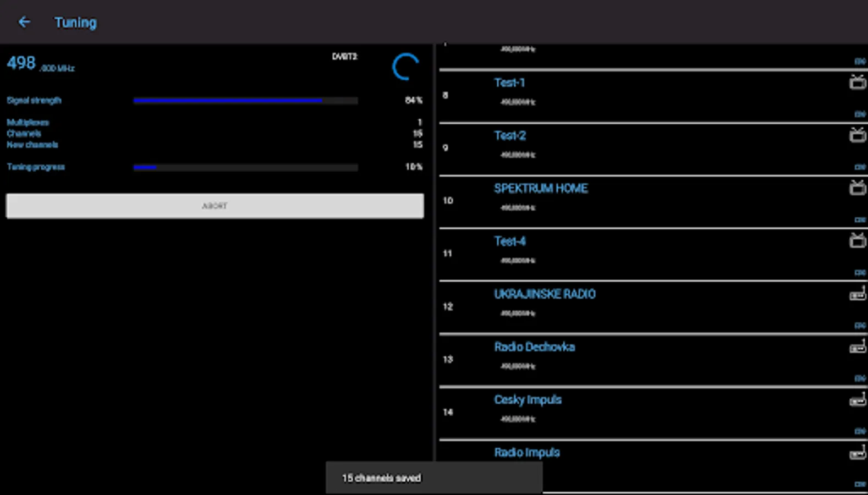This screenshot has height=495, width=868.
Task: Select the UKRAJINSKE RADIO channel
Action: pyautogui.click(x=653, y=307)
